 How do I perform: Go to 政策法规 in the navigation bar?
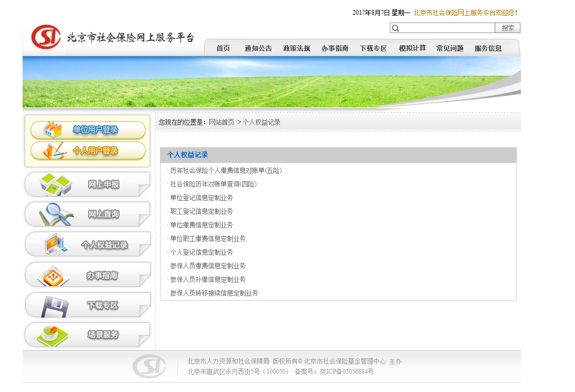click(x=296, y=48)
